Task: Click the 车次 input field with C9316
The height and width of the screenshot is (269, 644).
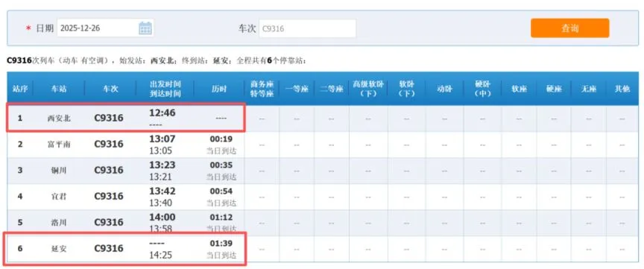Action: (x=307, y=29)
